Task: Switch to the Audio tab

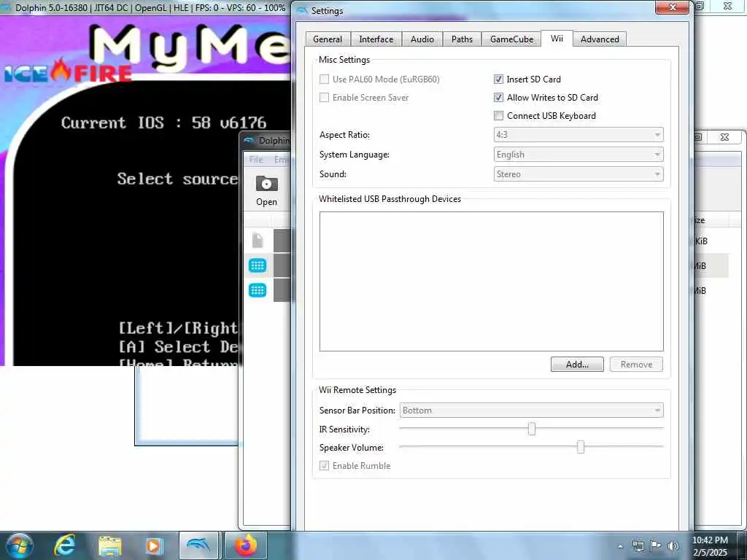Action: click(422, 39)
